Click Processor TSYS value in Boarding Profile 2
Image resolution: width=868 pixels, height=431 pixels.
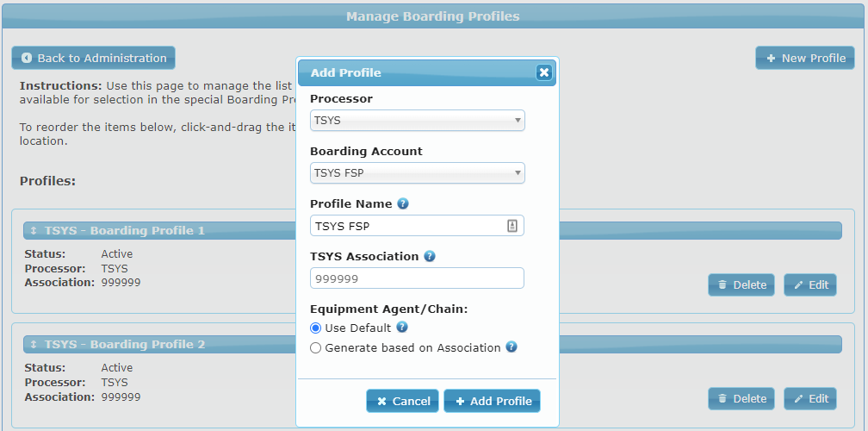coord(115,382)
